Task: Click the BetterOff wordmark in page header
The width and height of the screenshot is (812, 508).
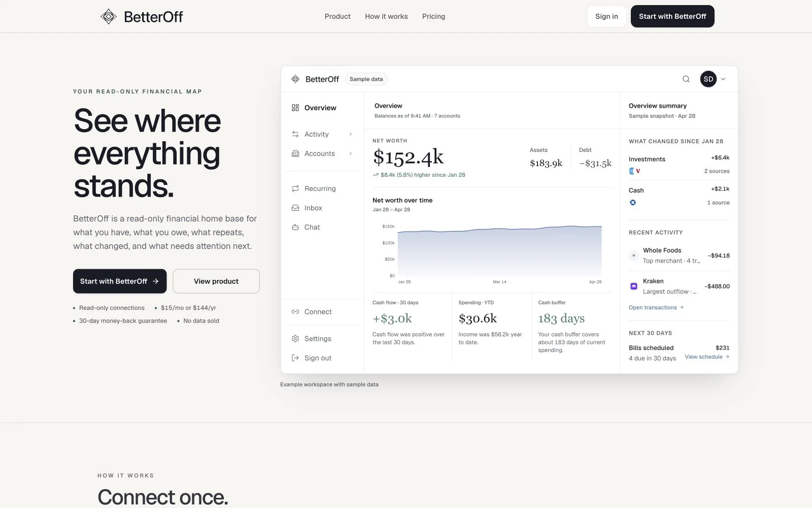Action: 153,17
